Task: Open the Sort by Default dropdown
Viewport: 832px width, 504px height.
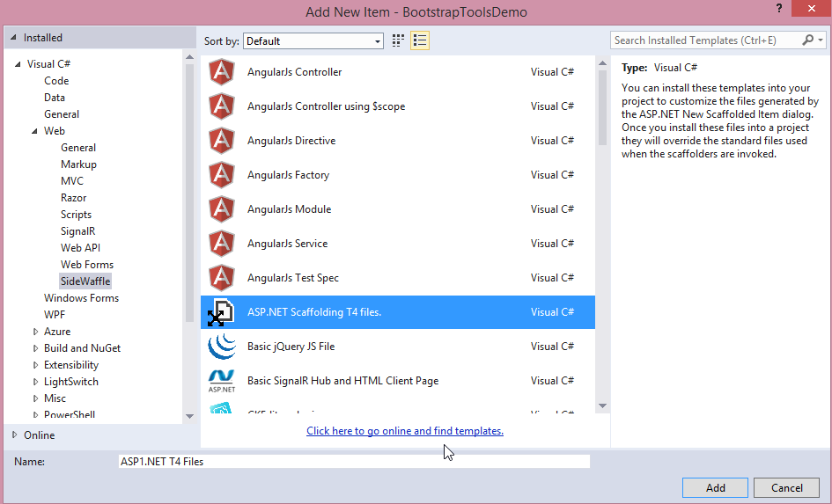Action: pyautogui.click(x=313, y=40)
